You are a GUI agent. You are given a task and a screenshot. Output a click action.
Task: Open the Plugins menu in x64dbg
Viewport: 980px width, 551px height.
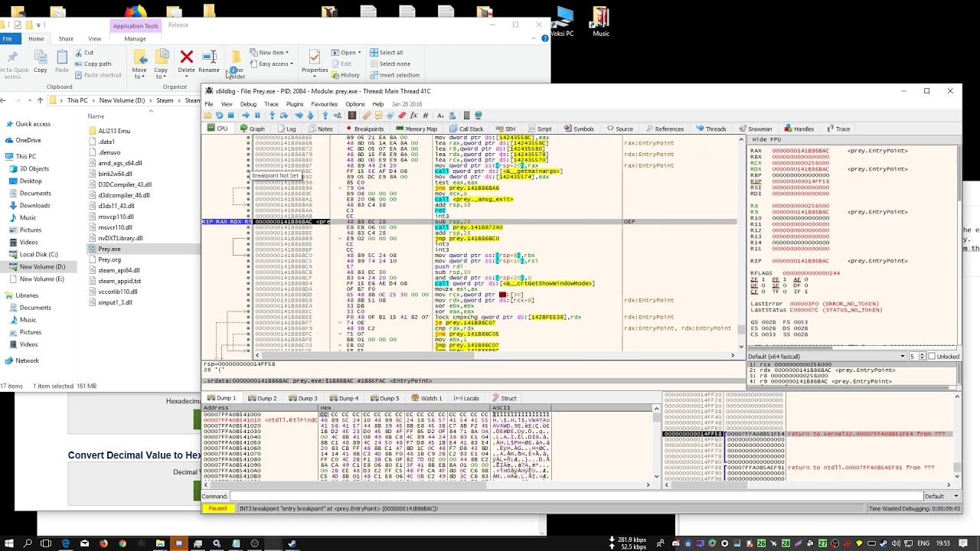pos(295,104)
